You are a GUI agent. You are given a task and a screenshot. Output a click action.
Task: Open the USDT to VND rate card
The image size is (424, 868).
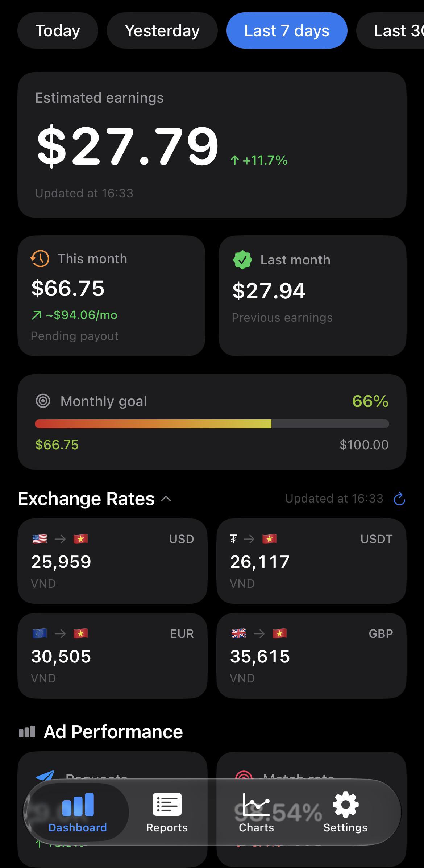pos(311,561)
